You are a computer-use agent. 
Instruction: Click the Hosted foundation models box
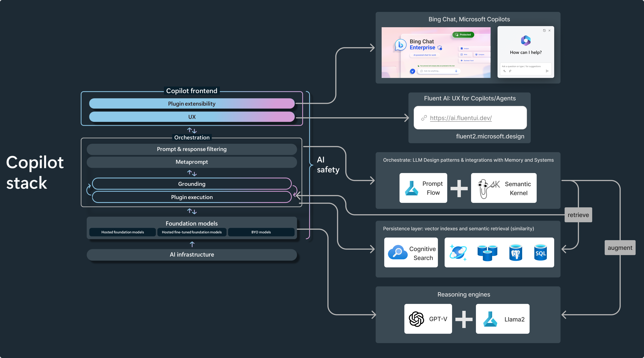pyautogui.click(x=122, y=232)
